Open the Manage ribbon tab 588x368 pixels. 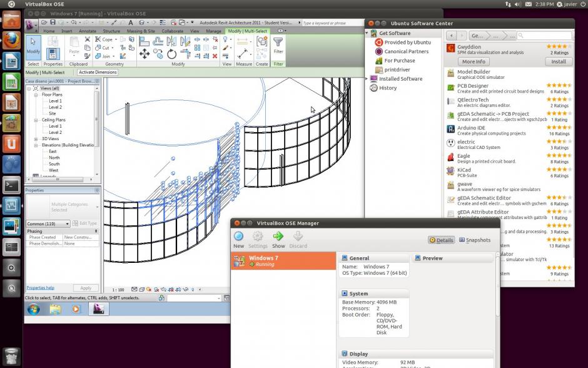[213, 31]
